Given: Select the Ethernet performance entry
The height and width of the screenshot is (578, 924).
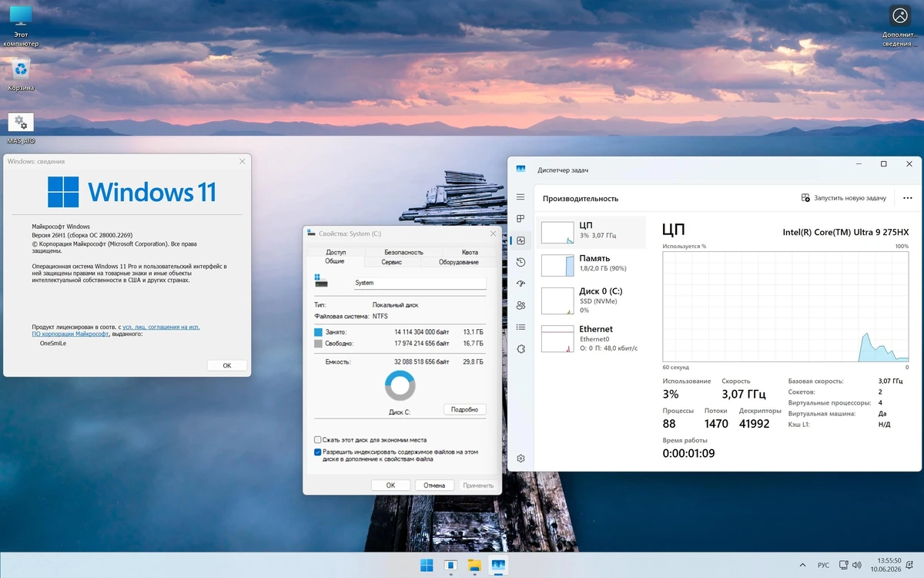Looking at the screenshot, I should pos(592,338).
